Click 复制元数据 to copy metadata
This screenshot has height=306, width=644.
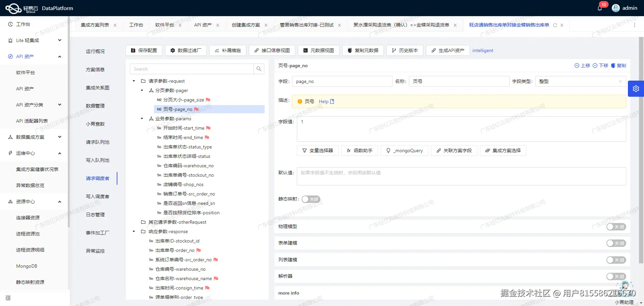click(363, 50)
